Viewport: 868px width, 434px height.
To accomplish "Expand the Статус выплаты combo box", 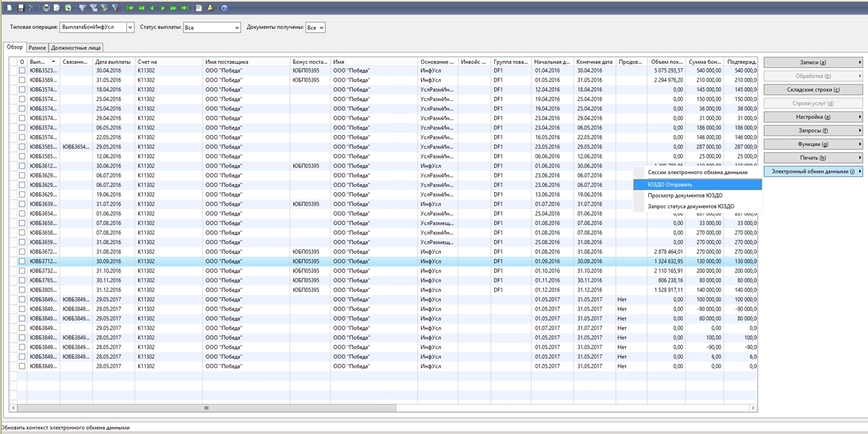I will click(236, 28).
